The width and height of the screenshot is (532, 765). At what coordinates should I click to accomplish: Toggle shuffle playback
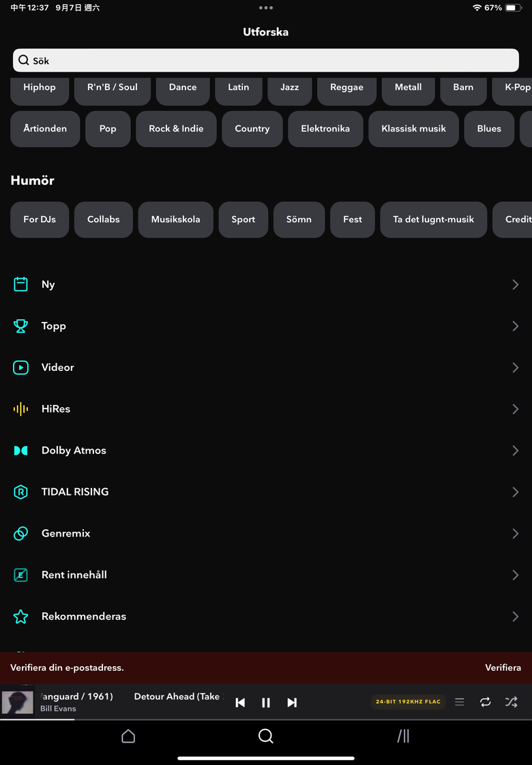[x=511, y=702]
